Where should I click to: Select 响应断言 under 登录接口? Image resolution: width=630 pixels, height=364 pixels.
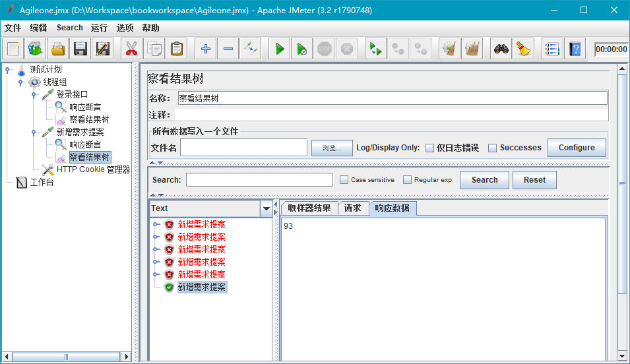click(x=85, y=107)
